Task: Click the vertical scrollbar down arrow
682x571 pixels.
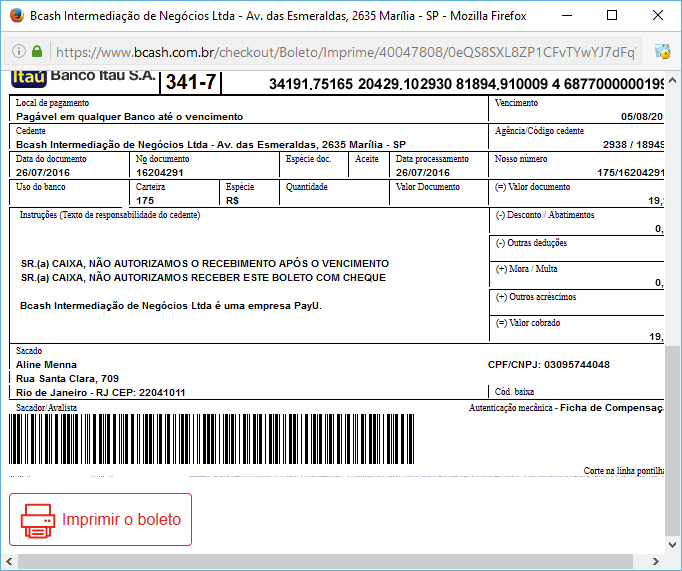Action: [672, 544]
